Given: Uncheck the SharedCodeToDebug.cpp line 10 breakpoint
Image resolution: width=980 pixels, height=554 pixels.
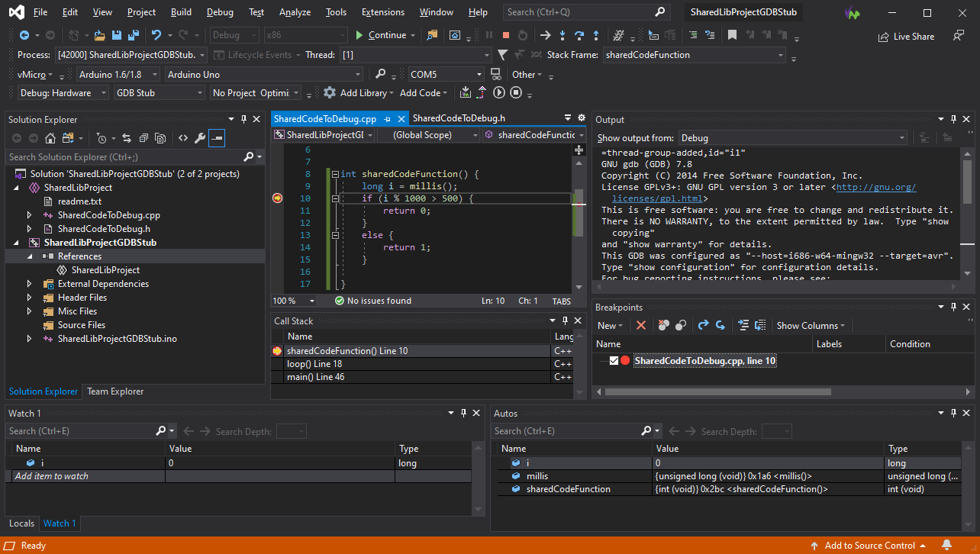Looking at the screenshot, I should (614, 361).
